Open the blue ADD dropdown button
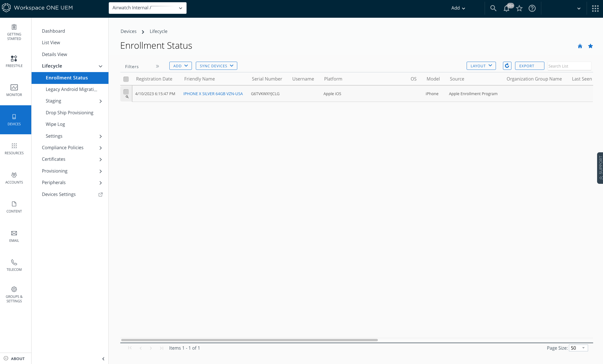Viewport: 603px width, 364px height. (181, 66)
